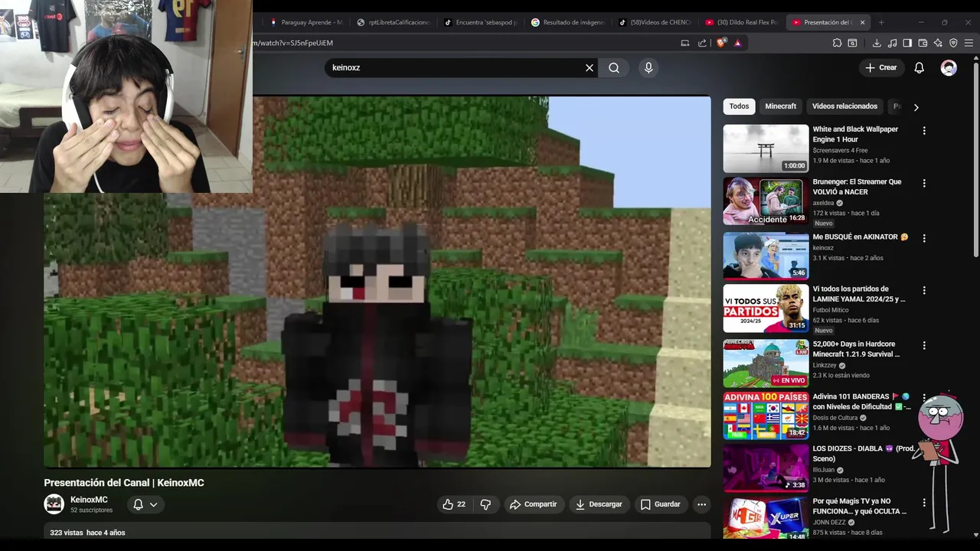Open the VPN shield icon
The width and height of the screenshot is (980, 551).
953,43
